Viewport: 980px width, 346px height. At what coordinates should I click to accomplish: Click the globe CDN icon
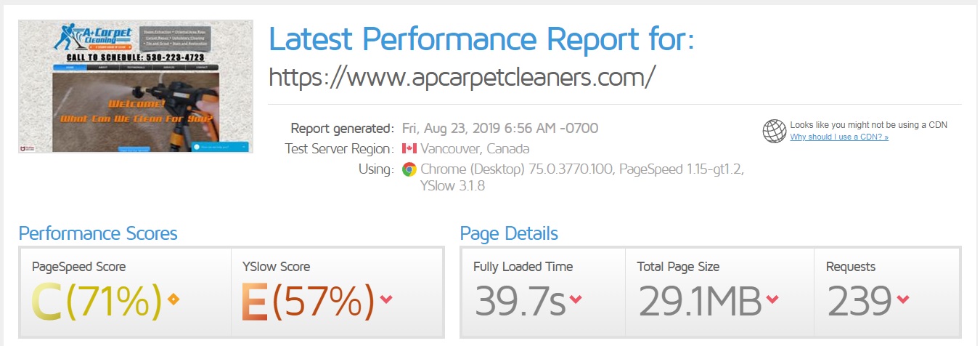click(x=775, y=131)
